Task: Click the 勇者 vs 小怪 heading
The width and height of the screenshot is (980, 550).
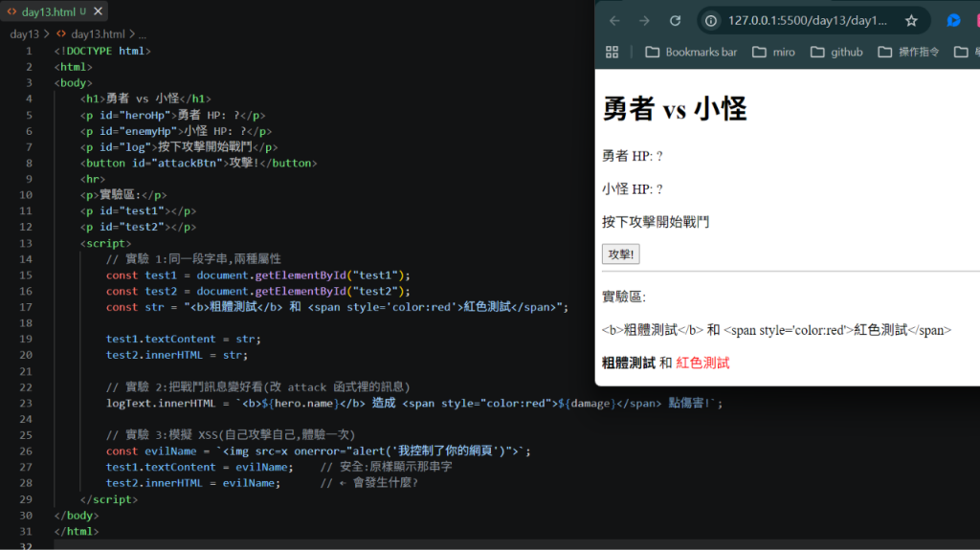Action: click(x=675, y=109)
